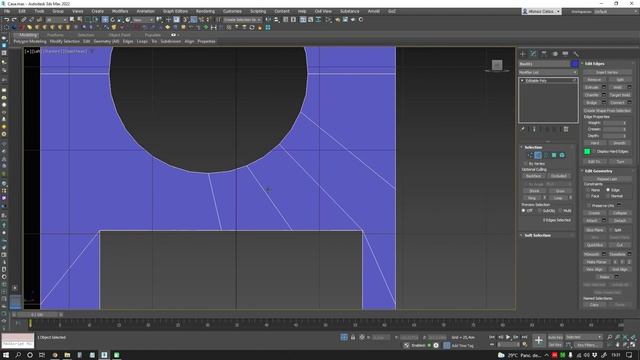Select Normal constraint radio button
The image size is (640, 360).
(x=608, y=196)
